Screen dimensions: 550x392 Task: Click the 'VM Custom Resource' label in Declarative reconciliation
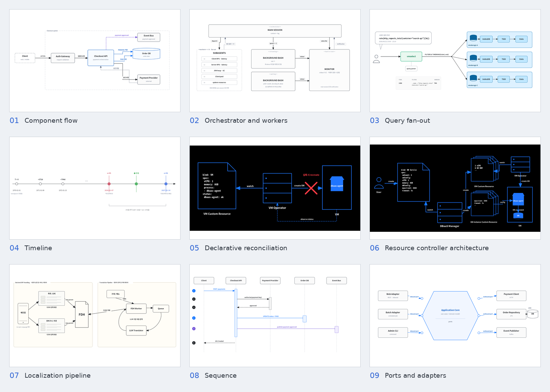coord(217,214)
